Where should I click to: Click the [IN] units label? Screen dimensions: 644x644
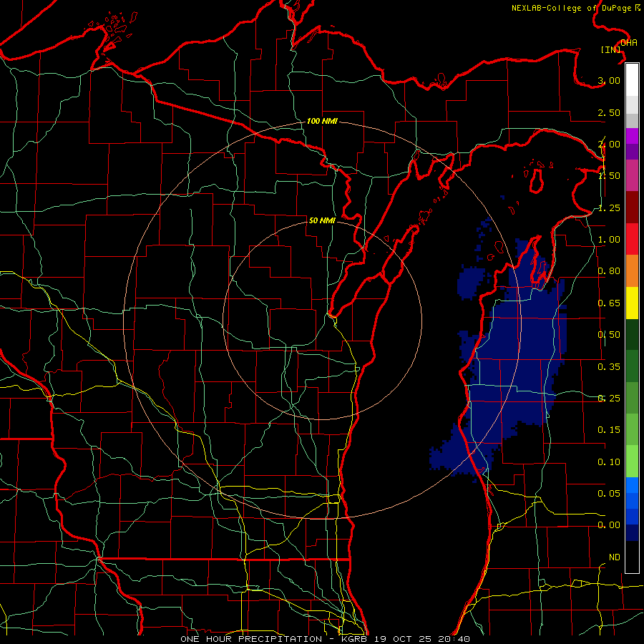[611, 49]
